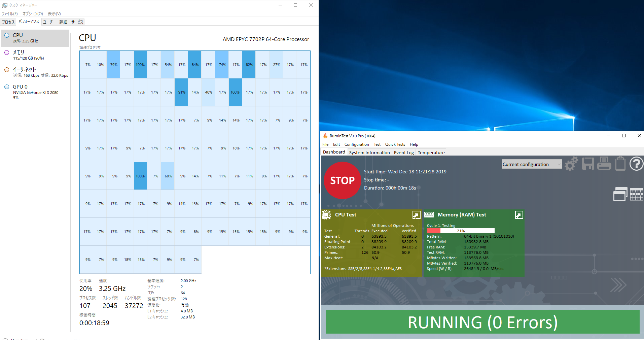Select the メモリ (memory) sidebar entry
Screen dimensions: 644x340
tap(35, 55)
